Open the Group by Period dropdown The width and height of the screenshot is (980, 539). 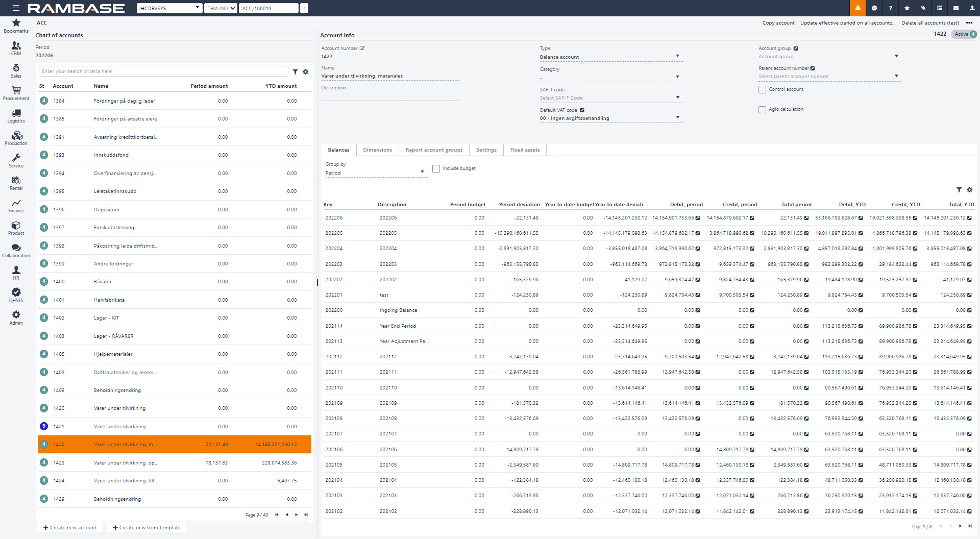(x=376, y=173)
